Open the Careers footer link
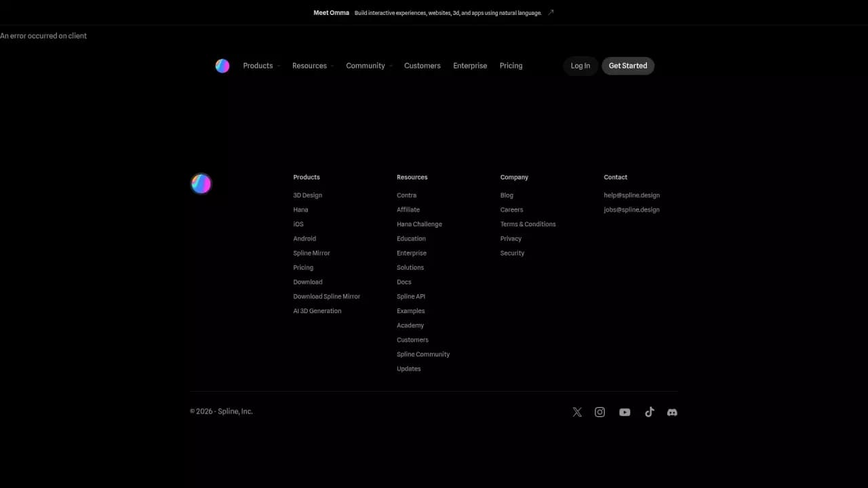The height and width of the screenshot is (488, 868). (x=512, y=209)
